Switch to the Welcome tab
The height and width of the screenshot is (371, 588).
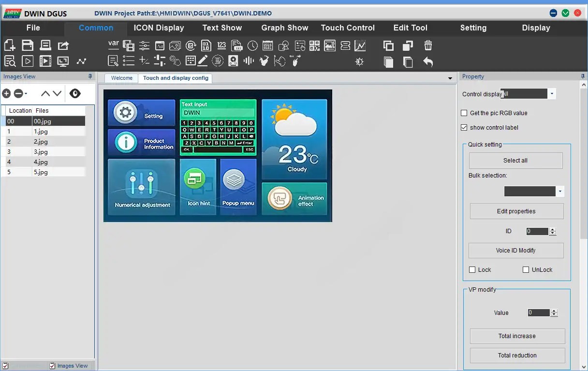[x=121, y=78]
